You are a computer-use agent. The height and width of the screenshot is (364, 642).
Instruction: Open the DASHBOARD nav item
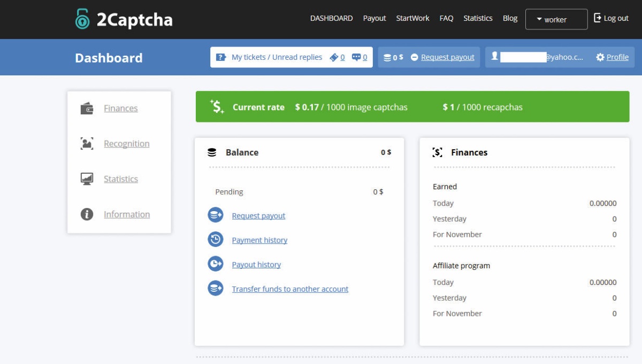tap(331, 18)
